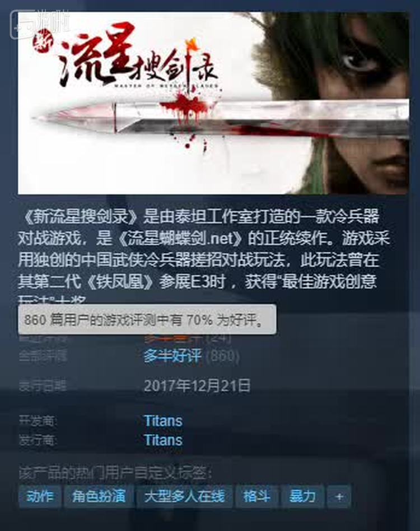This screenshot has height=531, width=420.
Task: Click the 开发商 label
Action: [38, 422]
